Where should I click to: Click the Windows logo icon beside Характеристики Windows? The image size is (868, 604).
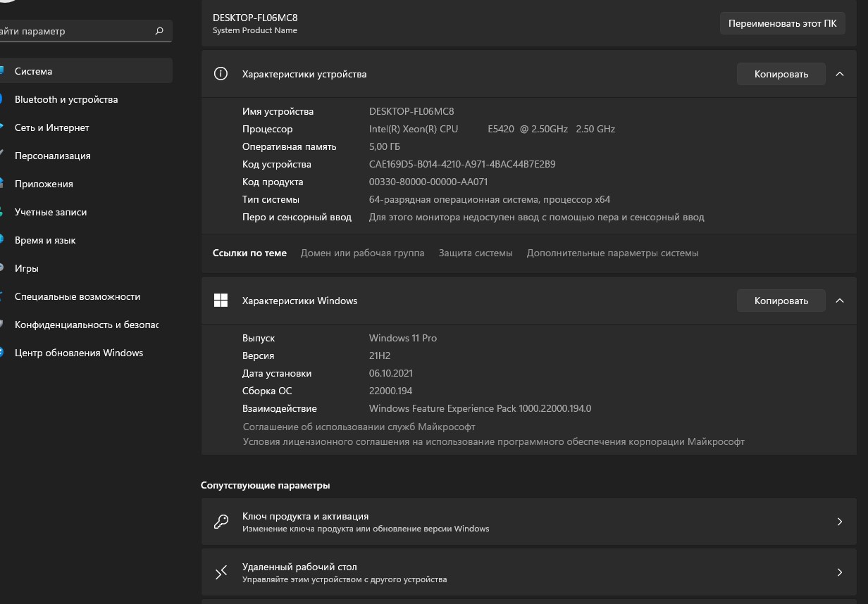pos(221,301)
